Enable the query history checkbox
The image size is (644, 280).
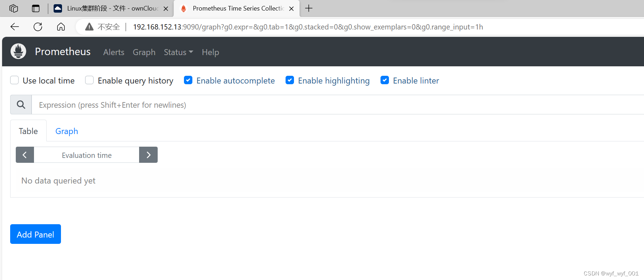(89, 80)
